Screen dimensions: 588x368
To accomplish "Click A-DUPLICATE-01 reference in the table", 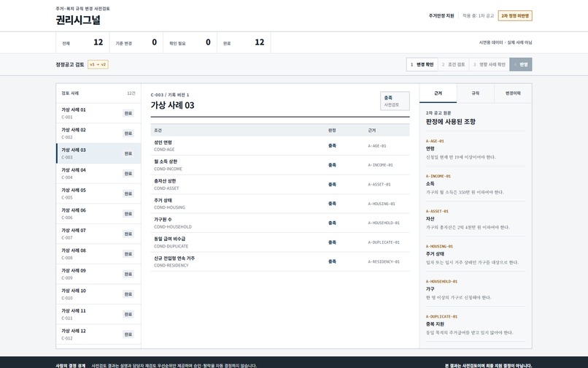I will [x=384, y=242].
